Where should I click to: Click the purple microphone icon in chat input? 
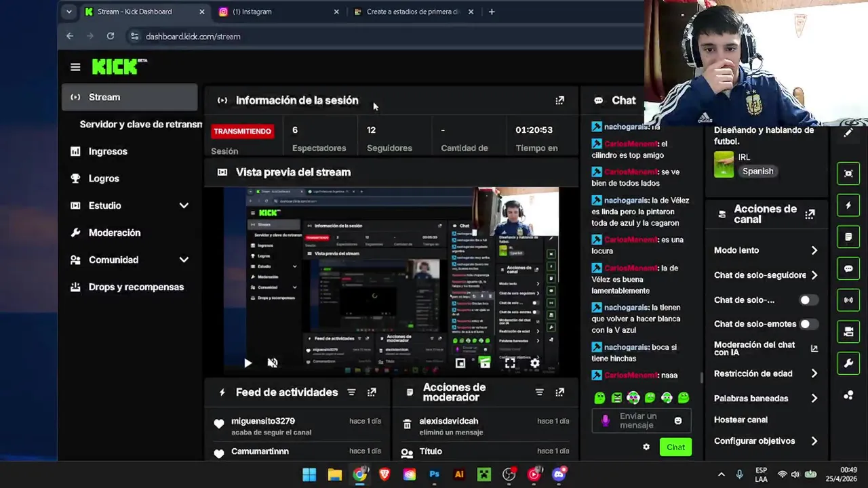click(x=606, y=421)
